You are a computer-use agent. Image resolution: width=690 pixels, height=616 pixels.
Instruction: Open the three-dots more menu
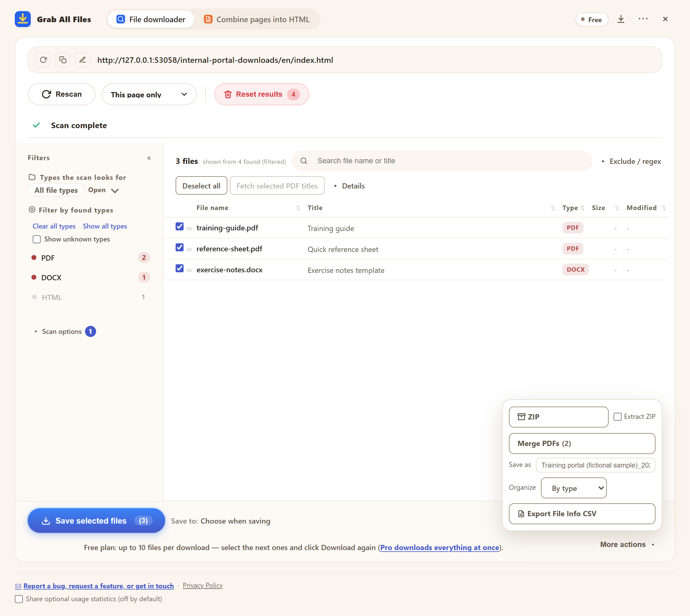tap(643, 19)
